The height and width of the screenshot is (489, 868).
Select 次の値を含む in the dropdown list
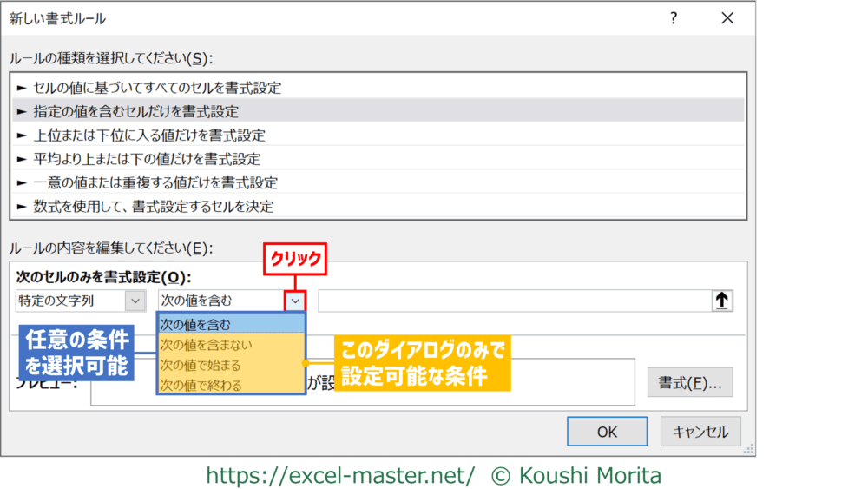click(x=231, y=324)
